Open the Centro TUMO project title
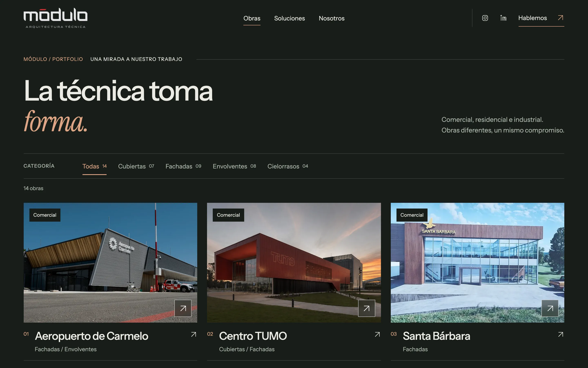Image resolution: width=588 pixels, height=368 pixels. (x=253, y=336)
